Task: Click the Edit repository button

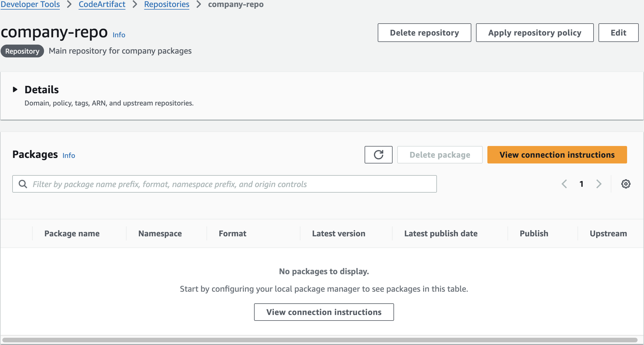Action: [x=618, y=33]
